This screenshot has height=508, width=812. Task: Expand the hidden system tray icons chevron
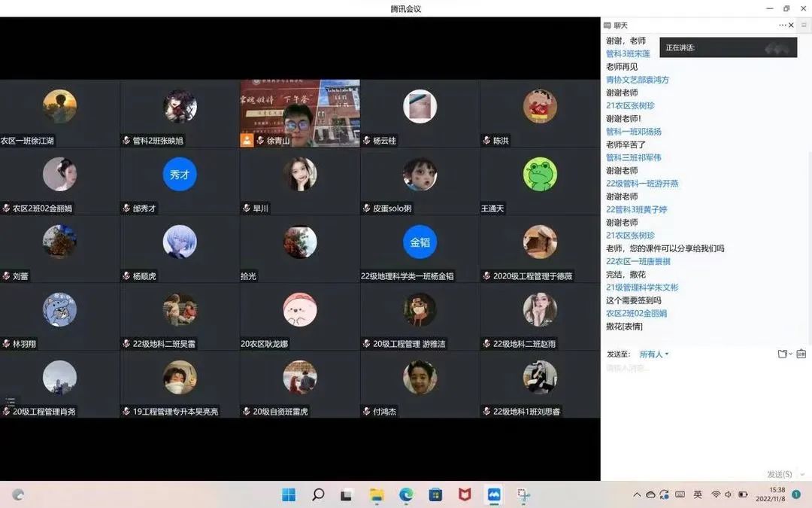click(637, 494)
